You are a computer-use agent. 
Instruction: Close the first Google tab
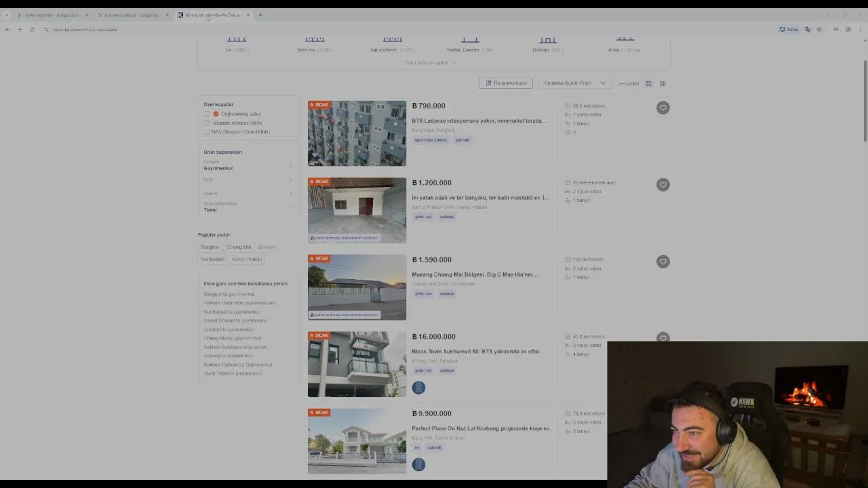tap(87, 15)
